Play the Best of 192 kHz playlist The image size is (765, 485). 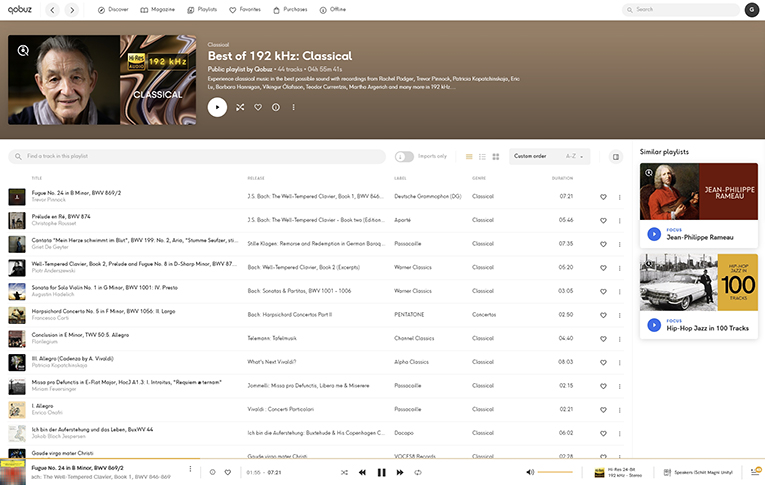tap(217, 107)
